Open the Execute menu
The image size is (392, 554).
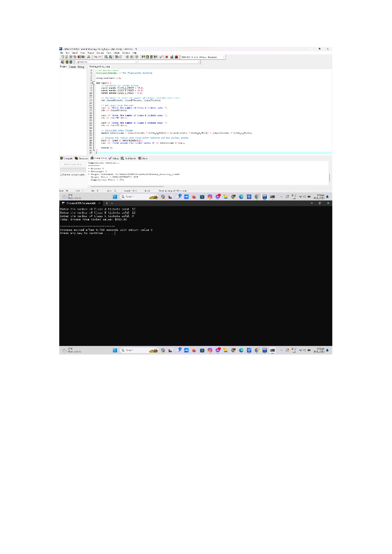[x=100, y=53]
